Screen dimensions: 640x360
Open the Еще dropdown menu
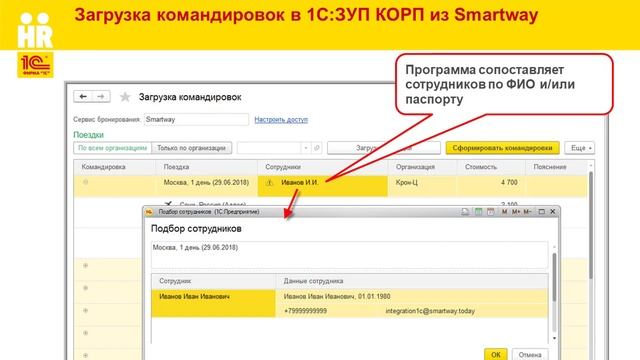coord(580,148)
